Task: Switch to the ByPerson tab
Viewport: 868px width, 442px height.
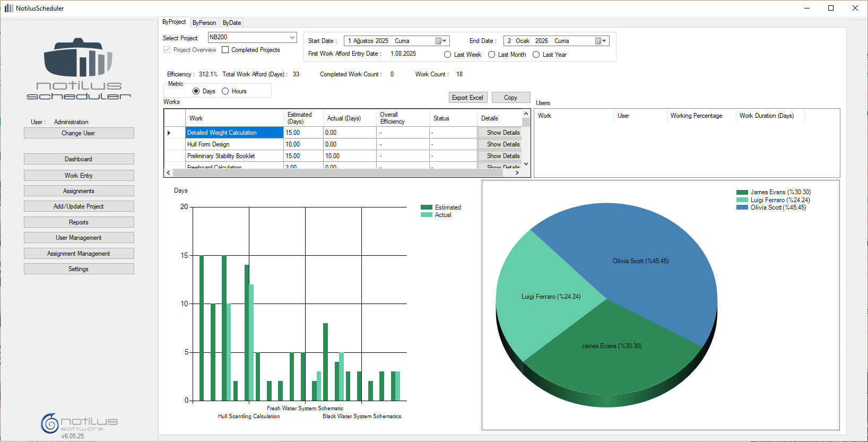Action: tap(204, 23)
